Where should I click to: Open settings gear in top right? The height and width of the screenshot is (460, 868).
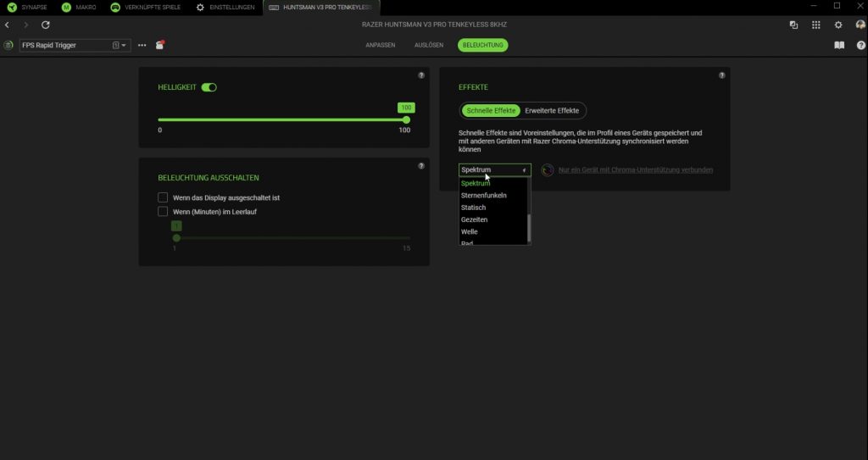click(838, 25)
